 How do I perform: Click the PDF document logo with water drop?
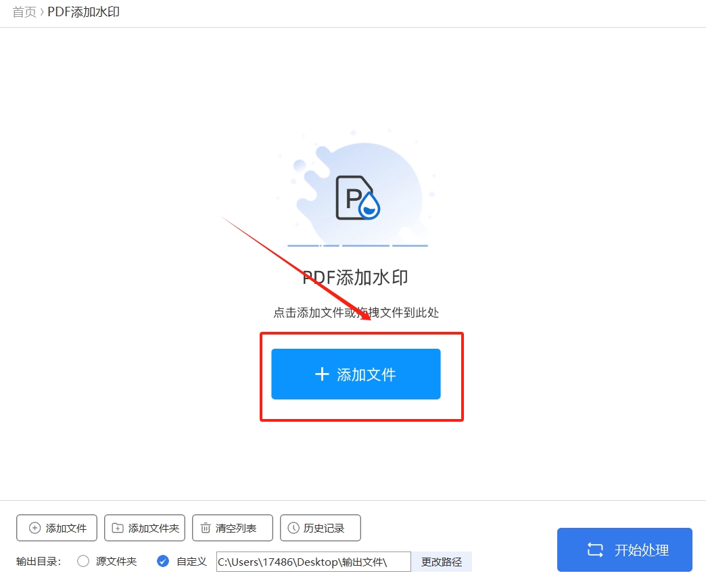356,198
